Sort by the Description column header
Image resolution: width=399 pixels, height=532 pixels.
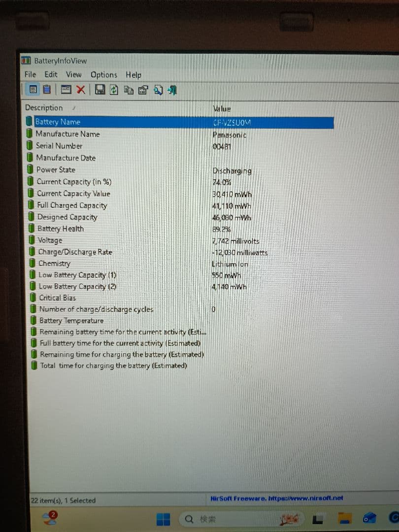[44, 107]
